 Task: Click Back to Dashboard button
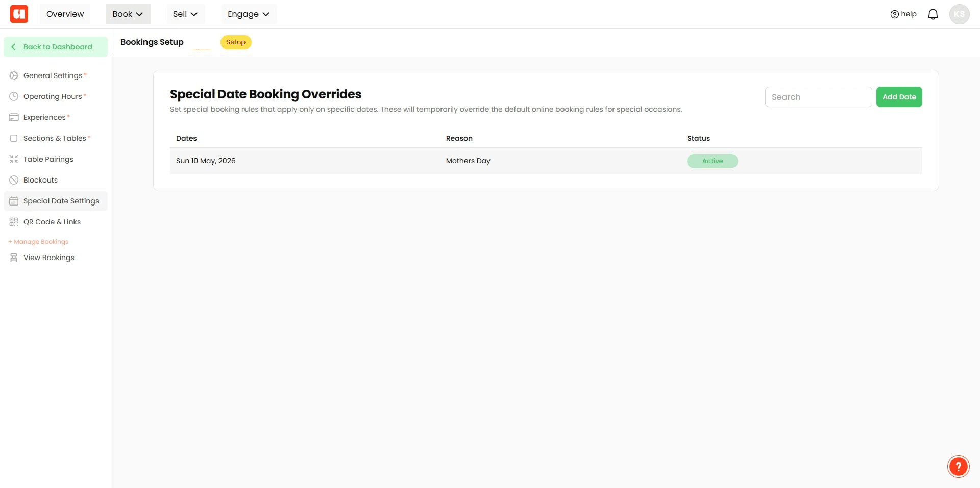click(x=56, y=47)
